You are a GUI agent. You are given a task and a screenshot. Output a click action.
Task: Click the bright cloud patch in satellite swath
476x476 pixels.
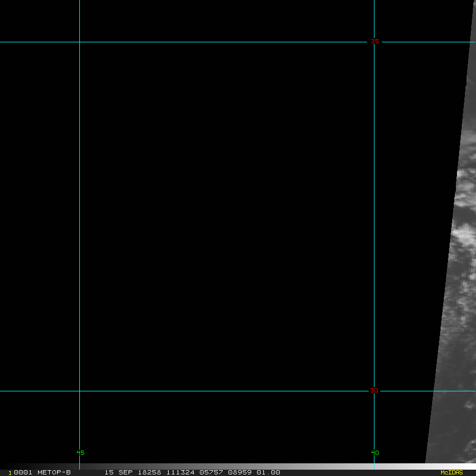coord(463,235)
